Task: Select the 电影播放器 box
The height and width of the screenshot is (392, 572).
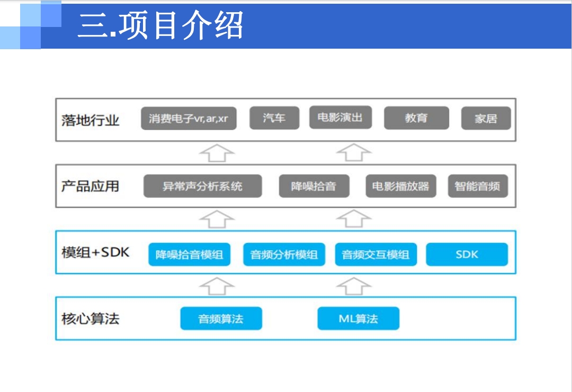Action: (x=400, y=186)
